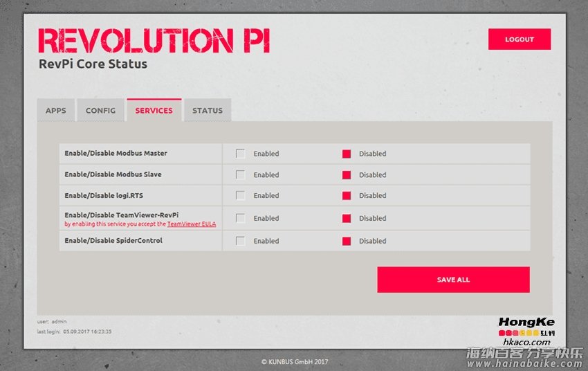Open the APPS tab
The width and height of the screenshot is (588, 371).
click(x=56, y=110)
